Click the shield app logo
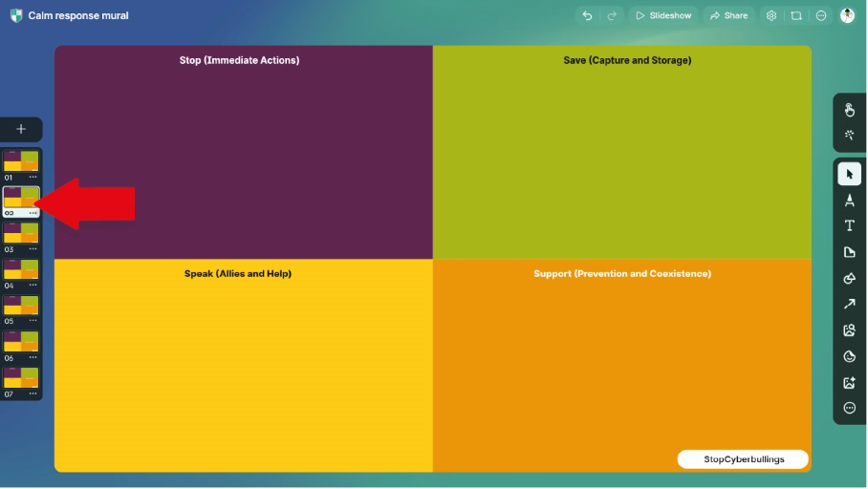This screenshot has width=868, height=489. pyautogui.click(x=16, y=15)
